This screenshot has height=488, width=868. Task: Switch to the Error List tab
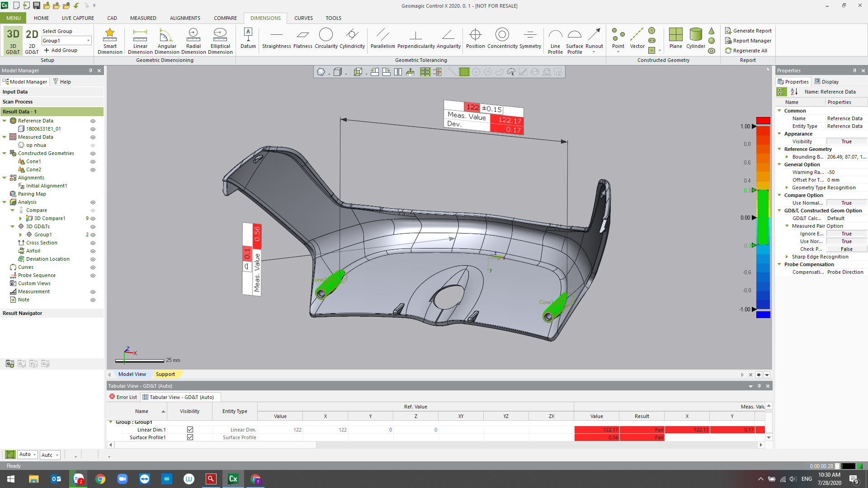(123, 397)
